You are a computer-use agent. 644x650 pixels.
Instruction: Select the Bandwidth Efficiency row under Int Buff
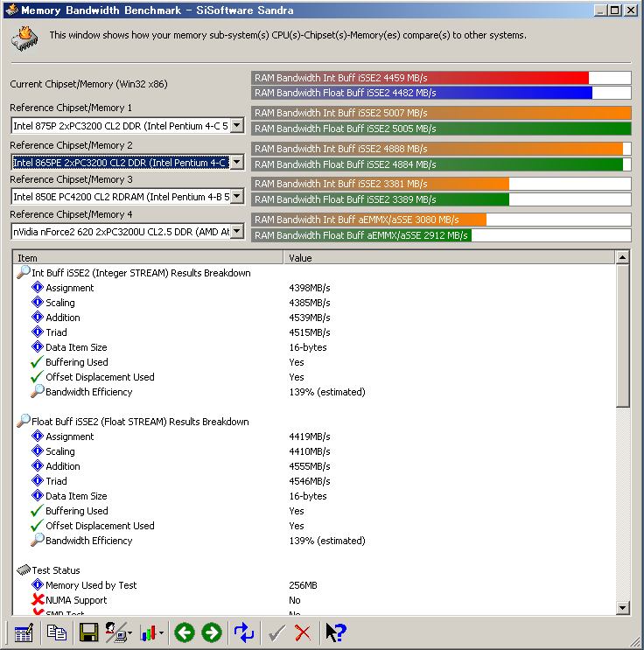click(x=88, y=392)
